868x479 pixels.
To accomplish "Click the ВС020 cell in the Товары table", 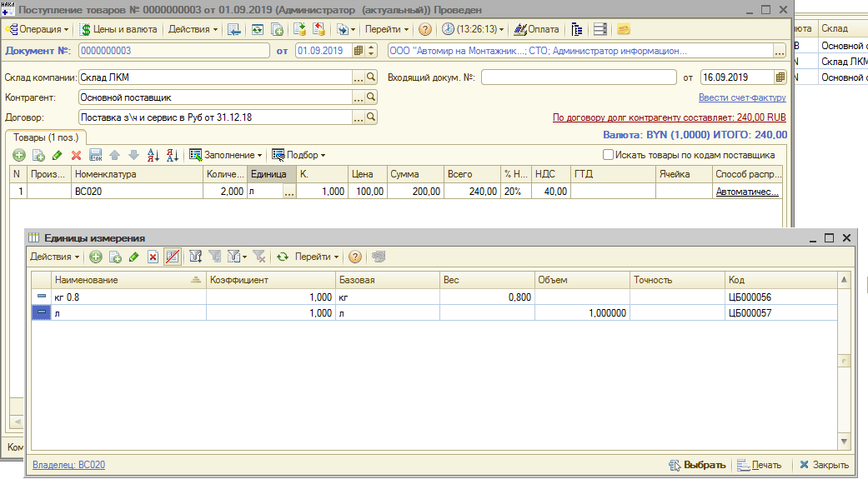I will (x=138, y=192).
